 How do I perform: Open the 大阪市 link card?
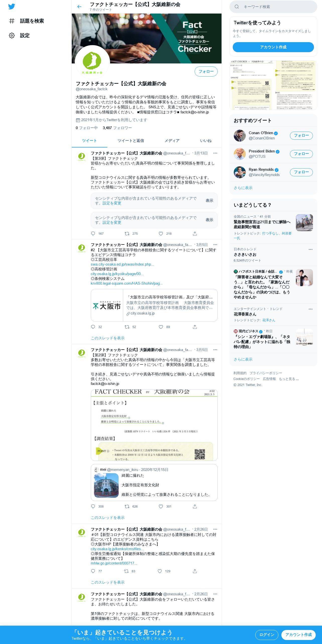pos(154,305)
